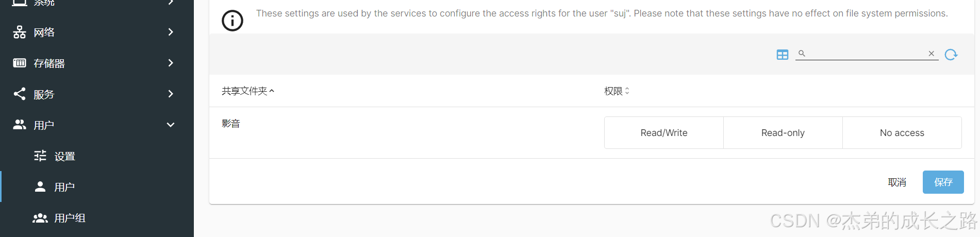This screenshot has height=237, width=980.
Task: Select Read/Write permission for 影音
Action: (x=664, y=133)
